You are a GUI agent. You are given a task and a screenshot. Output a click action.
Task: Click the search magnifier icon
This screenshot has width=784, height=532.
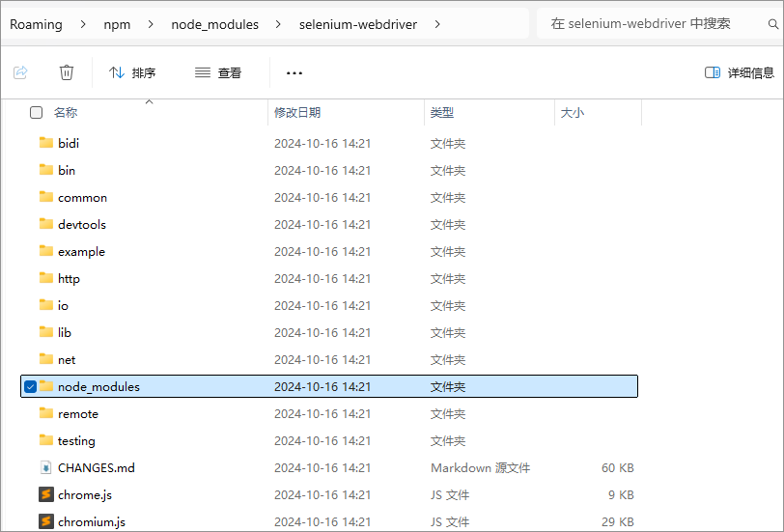pos(773,23)
